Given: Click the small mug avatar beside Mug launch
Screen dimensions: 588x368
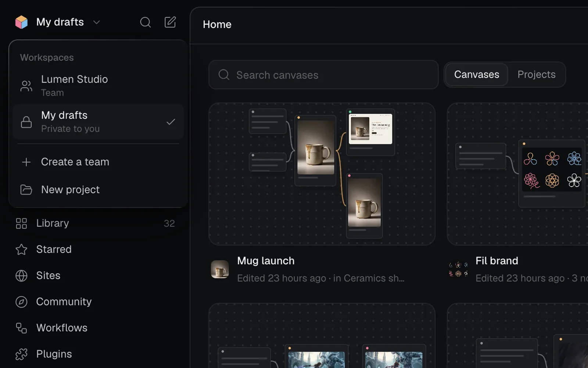Looking at the screenshot, I should (220, 269).
